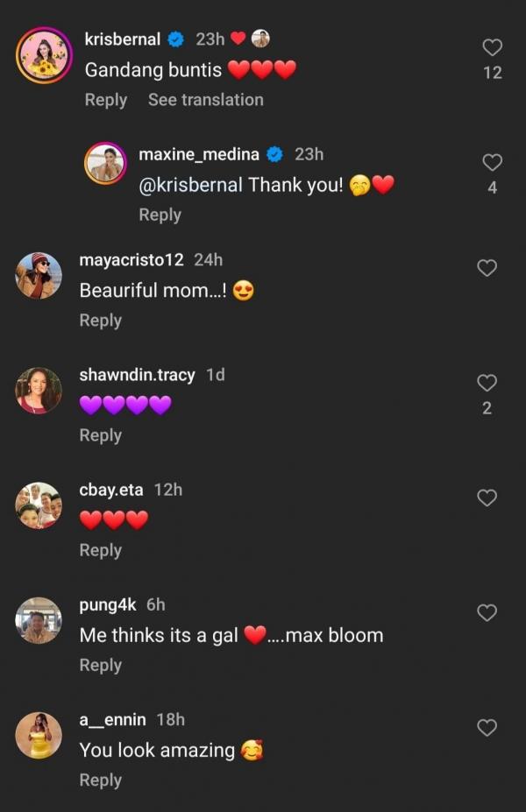Viewport: 526px width, 812px height.
Task: Open maxine_medina's profile avatar
Action: coord(105,163)
